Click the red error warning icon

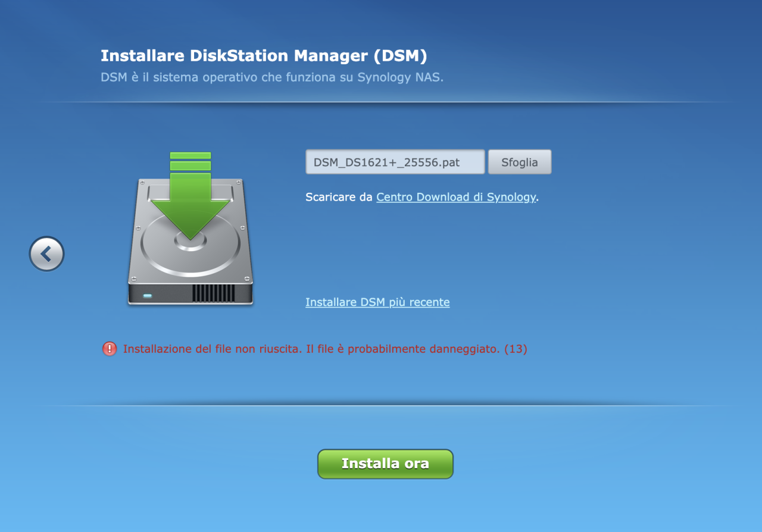[110, 349]
